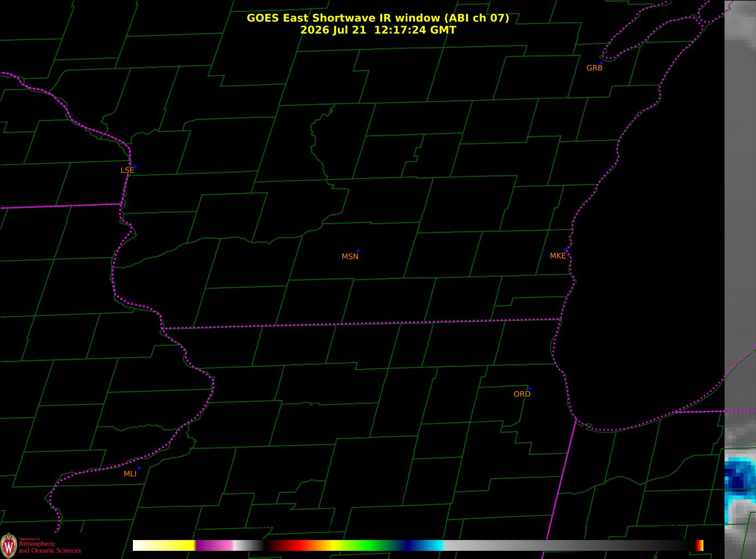The width and height of the screenshot is (756, 559).
Task: Click the University of Wisconsin crest logo
Action: (8, 545)
